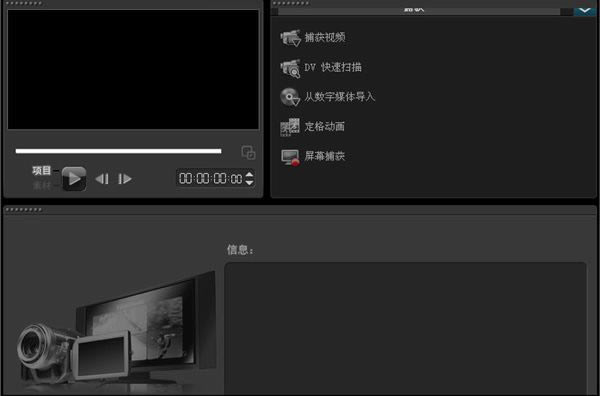Click the digital media import disc icon
Viewport: 600px width, 396px height.
pyautogui.click(x=290, y=97)
